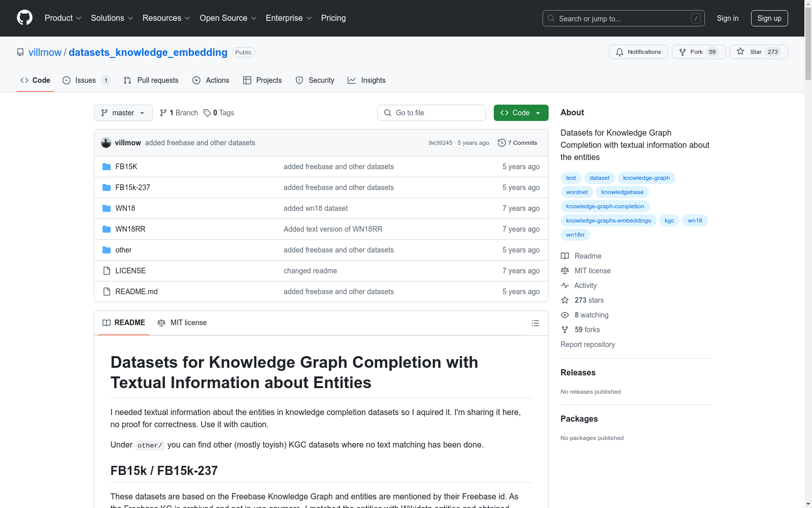Open the green Code dropdown button
The image size is (812, 508).
click(521, 113)
